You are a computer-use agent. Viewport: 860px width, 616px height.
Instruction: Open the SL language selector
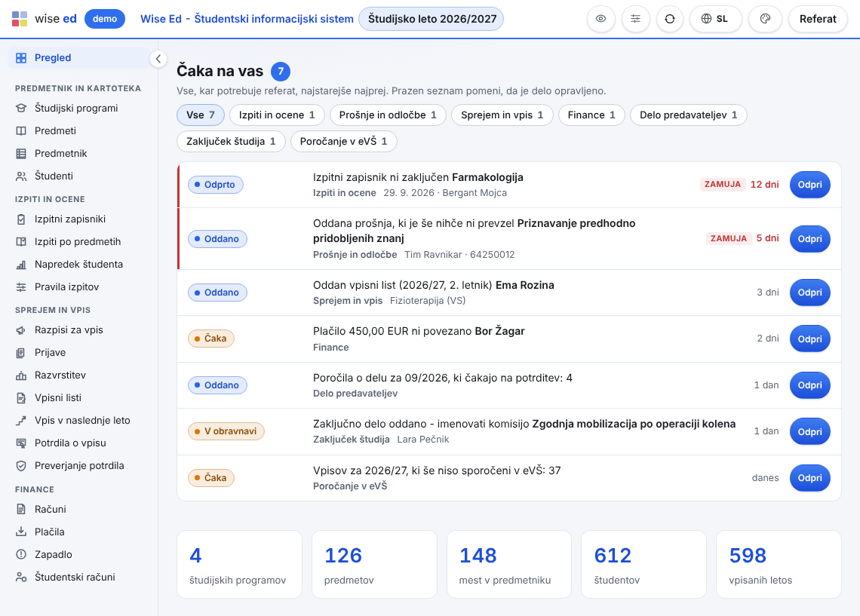click(715, 19)
